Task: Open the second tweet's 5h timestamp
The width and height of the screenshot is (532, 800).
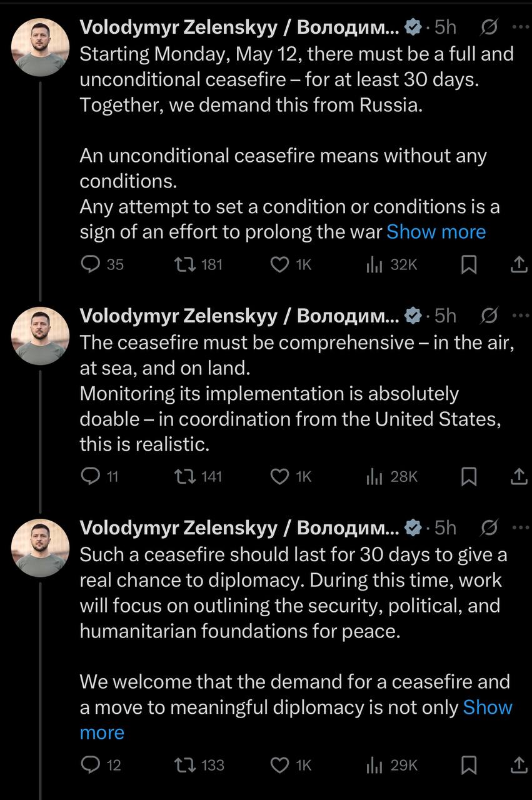Action: [x=445, y=316]
